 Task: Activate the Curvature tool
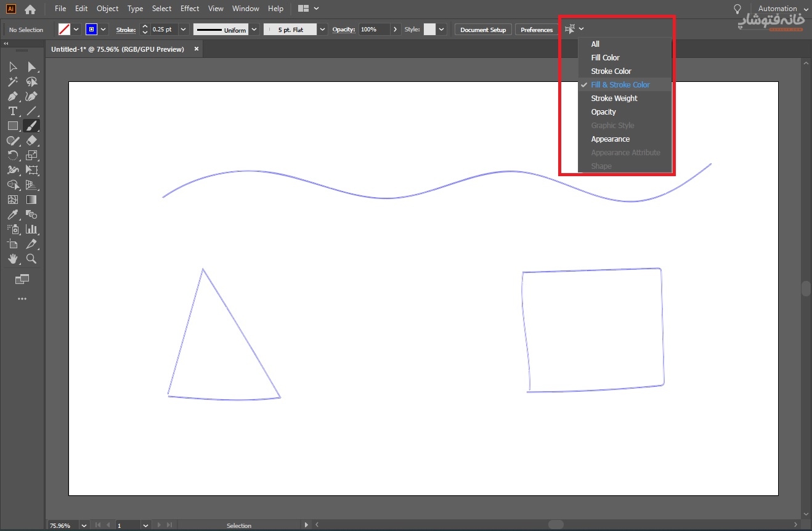click(x=31, y=96)
